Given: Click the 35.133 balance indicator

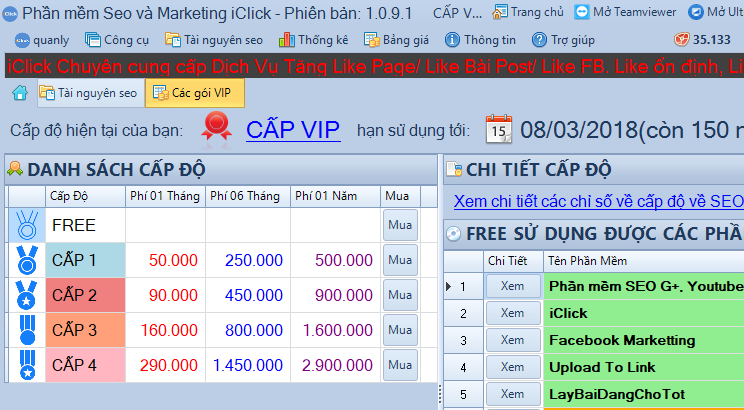Looking at the screenshot, I should [x=702, y=40].
